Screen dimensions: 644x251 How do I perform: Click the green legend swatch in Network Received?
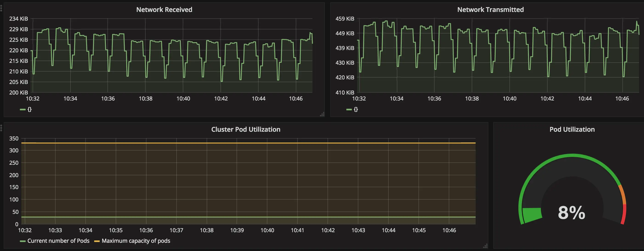(23, 109)
